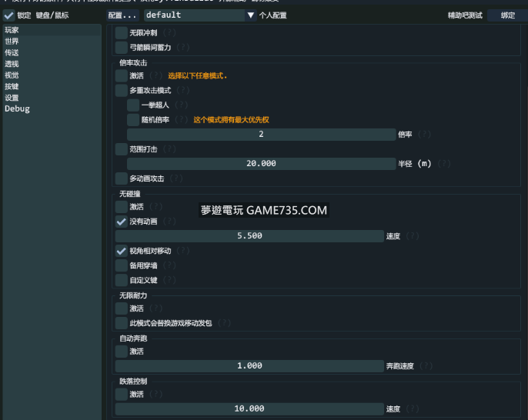Disable the 没有动画 checkbox

122,222
